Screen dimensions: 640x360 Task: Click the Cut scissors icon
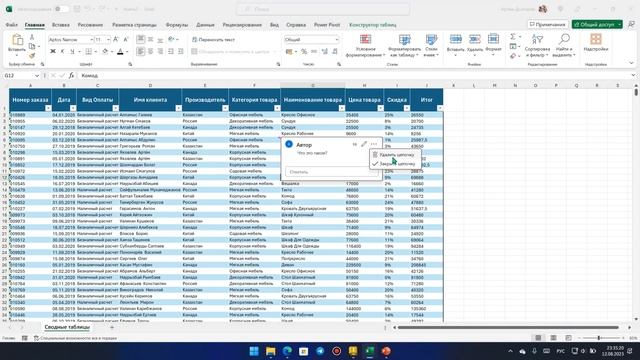[32, 38]
